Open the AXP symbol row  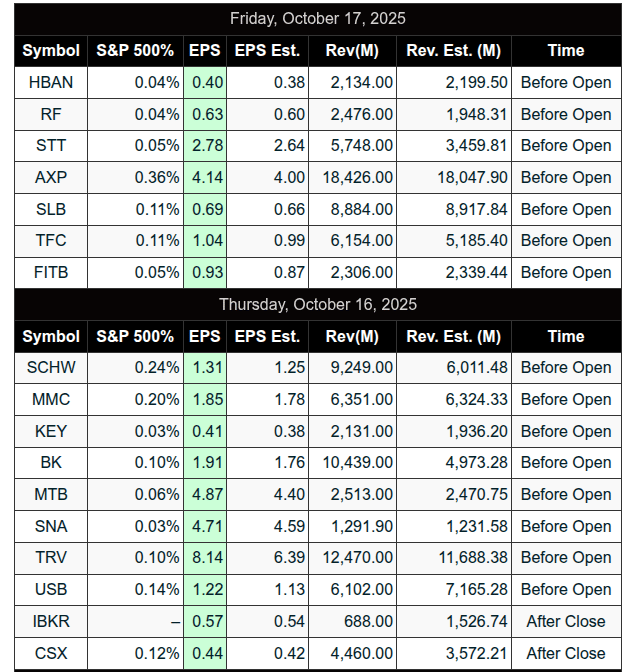tap(51, 177)
